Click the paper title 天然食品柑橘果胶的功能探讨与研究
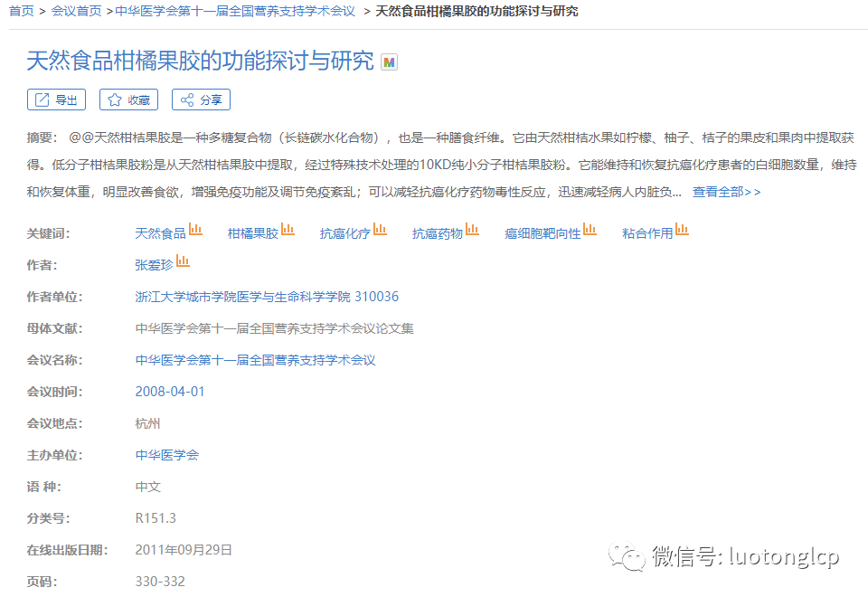 pos(201,61)
